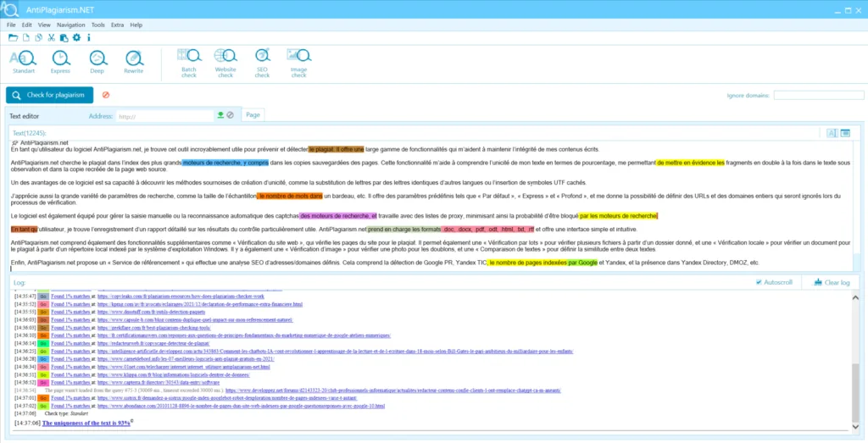The width and height of the screenshot is (868, 443).
Task: Click 'The uniqueness of the text is 93%' link
Action: [x=86, y=423]
